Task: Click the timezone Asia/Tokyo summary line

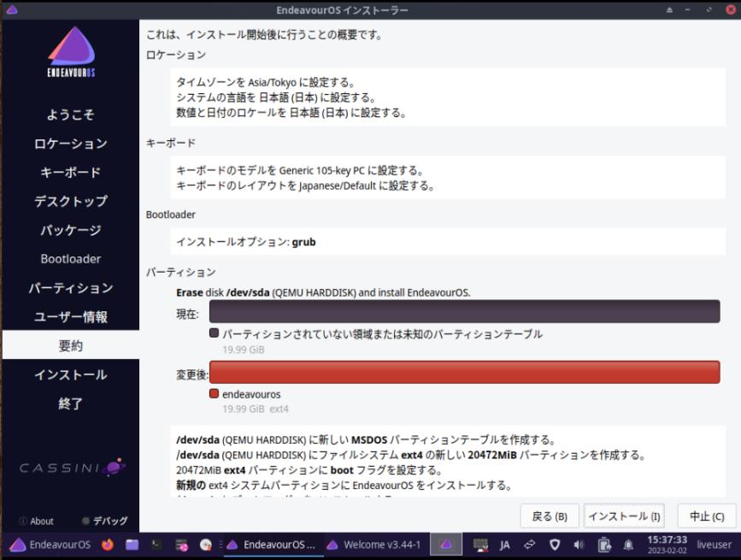Action: point(266,82)
